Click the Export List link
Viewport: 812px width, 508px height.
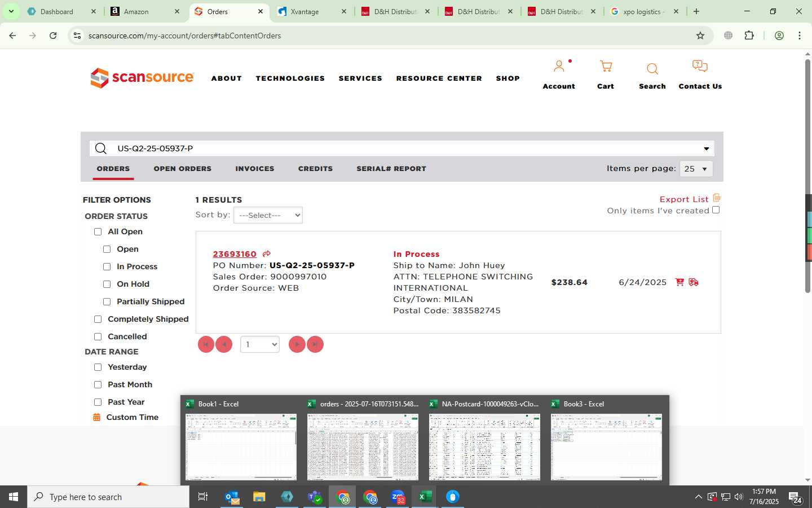tap(684, 199)
